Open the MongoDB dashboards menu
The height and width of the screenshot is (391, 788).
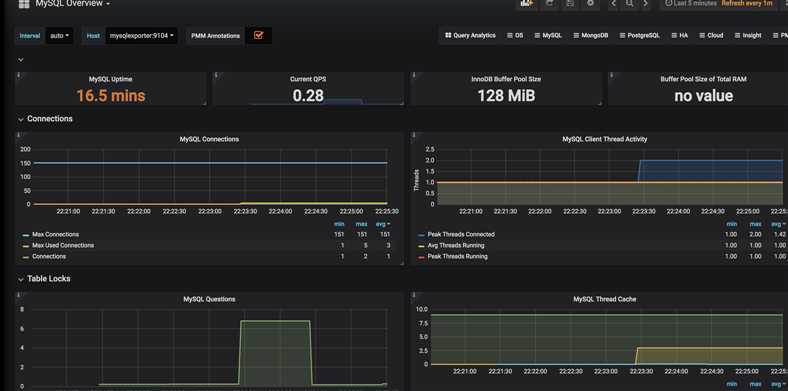point(591,36)
